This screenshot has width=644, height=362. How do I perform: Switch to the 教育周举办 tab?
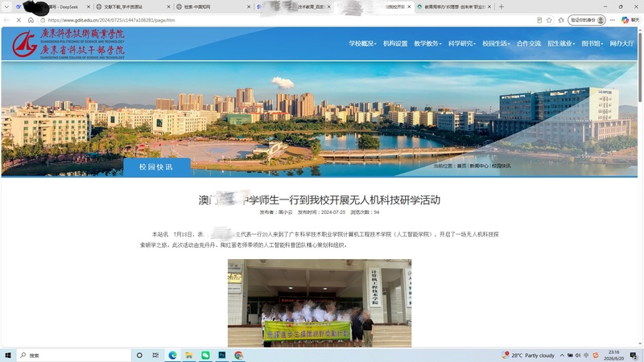[454, 6]
